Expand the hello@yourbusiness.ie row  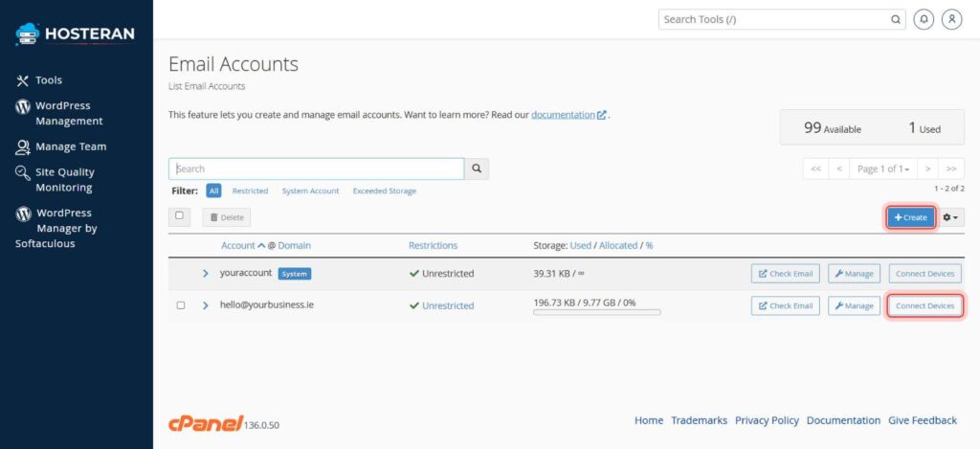point(206,305)
